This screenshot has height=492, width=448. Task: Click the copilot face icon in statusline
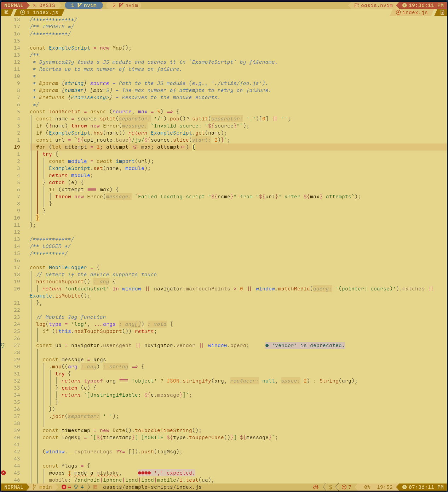316,487
